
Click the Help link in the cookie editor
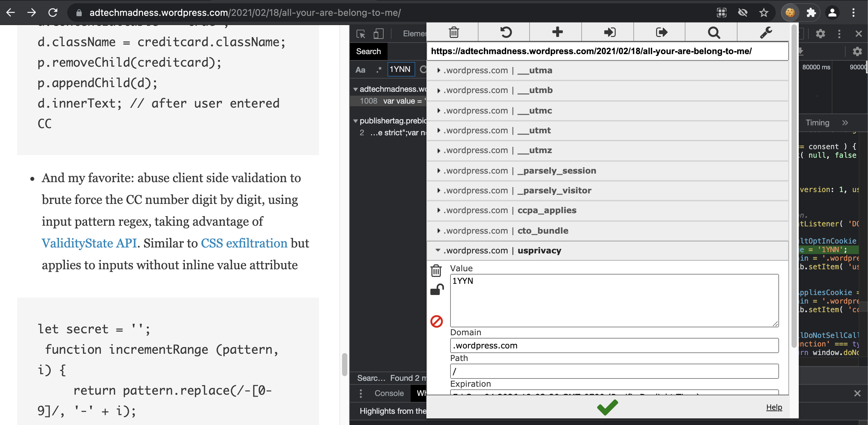774,407
